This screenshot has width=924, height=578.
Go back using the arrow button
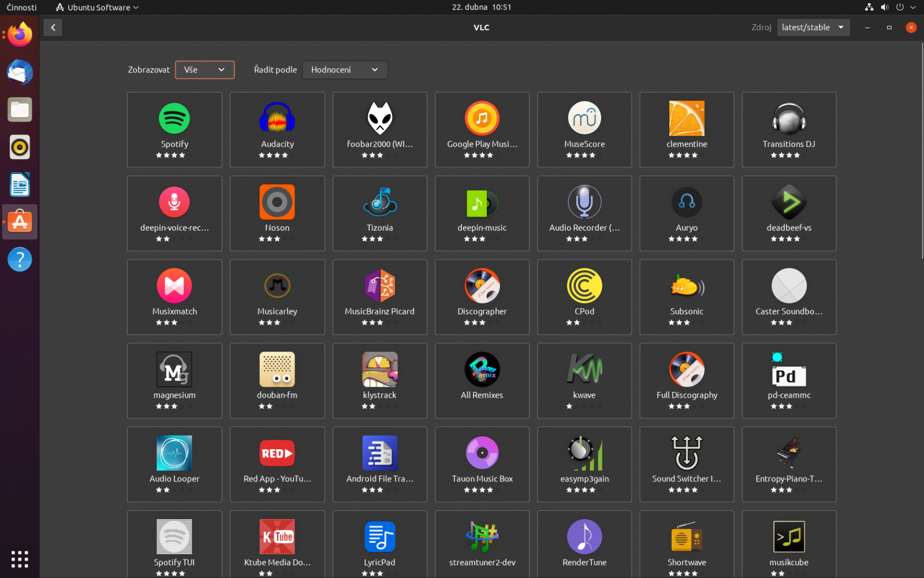tap(53, 27)
